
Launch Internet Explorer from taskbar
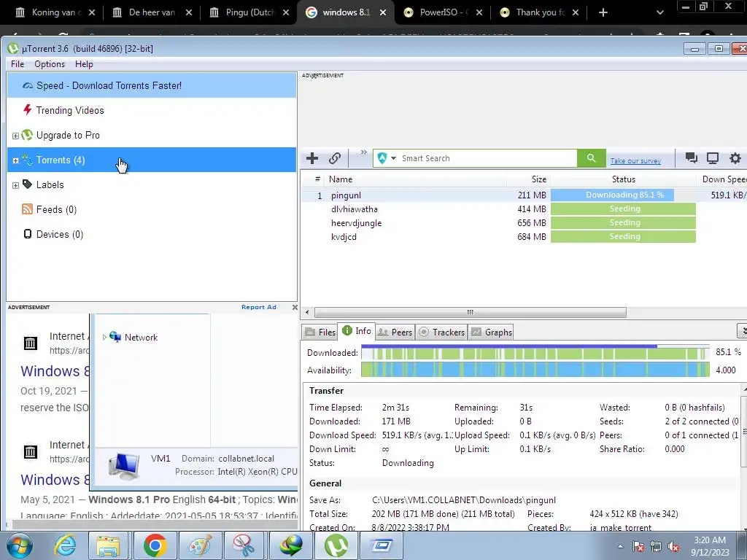pyautogui.click(x=64, y=545)
